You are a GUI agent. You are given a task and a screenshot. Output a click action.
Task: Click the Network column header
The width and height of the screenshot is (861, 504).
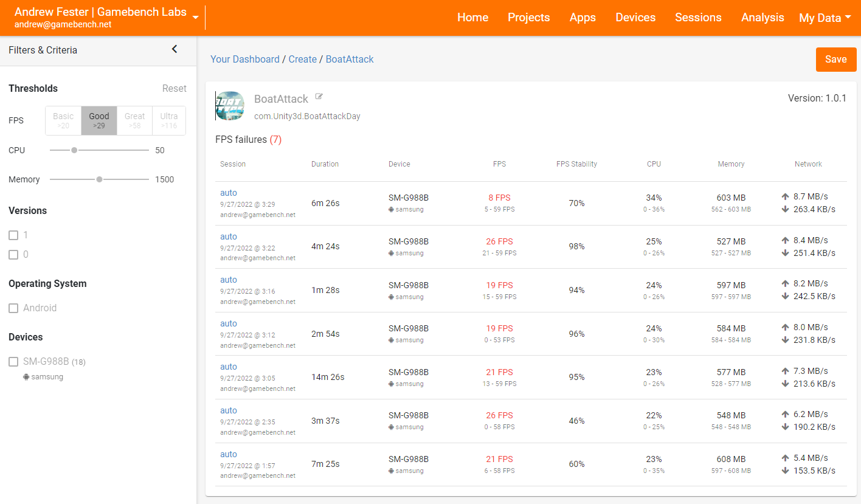[x=808, y=164]
